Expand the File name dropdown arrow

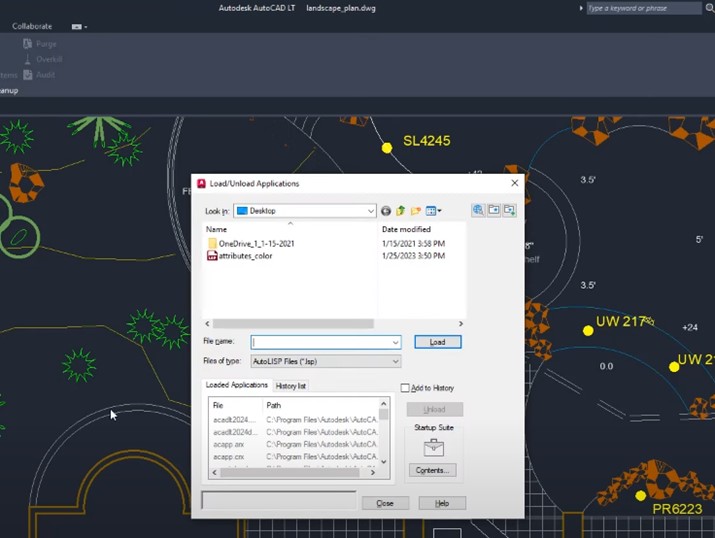[395, 342]
